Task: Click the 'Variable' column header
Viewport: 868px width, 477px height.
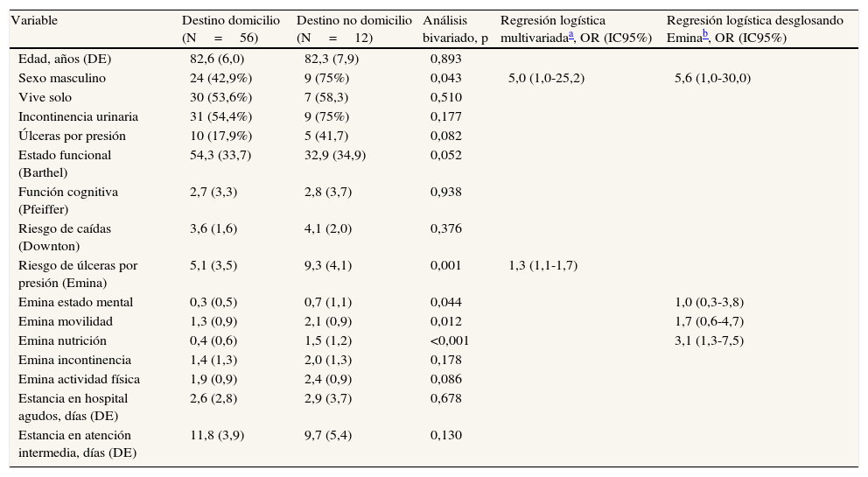Action: (x=35, y=20)
